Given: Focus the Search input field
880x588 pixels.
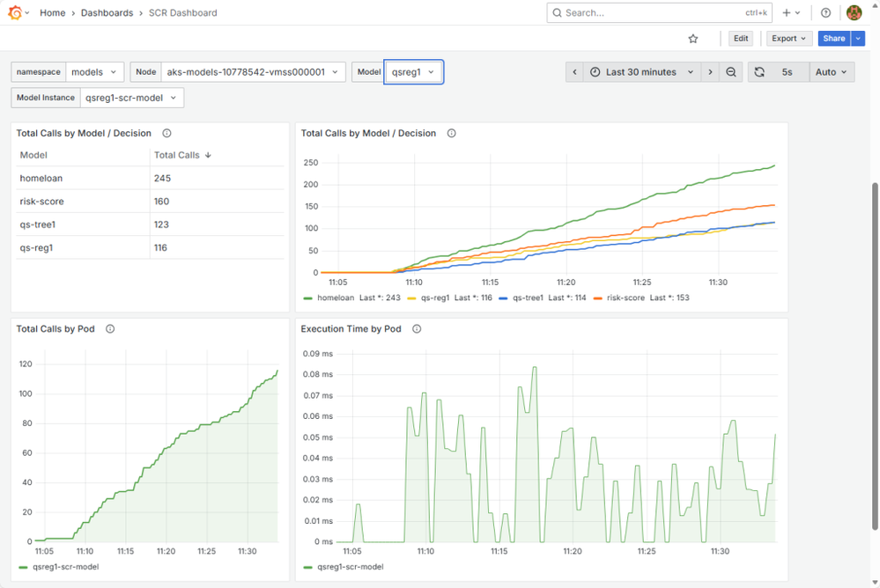Looking at the screenshot, I should (x=660, y=12).
